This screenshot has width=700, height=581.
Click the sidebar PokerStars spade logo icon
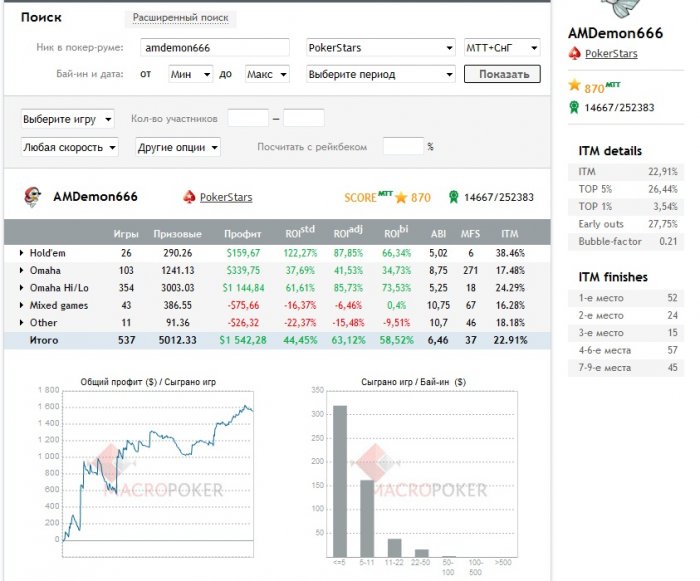pos(574,54)
